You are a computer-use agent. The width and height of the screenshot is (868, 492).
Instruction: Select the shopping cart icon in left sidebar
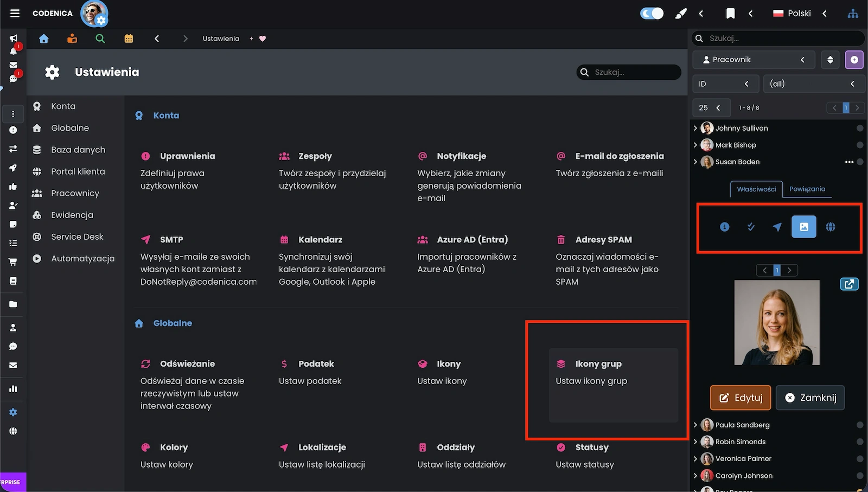pyautogui.click(x=13, y=261)
